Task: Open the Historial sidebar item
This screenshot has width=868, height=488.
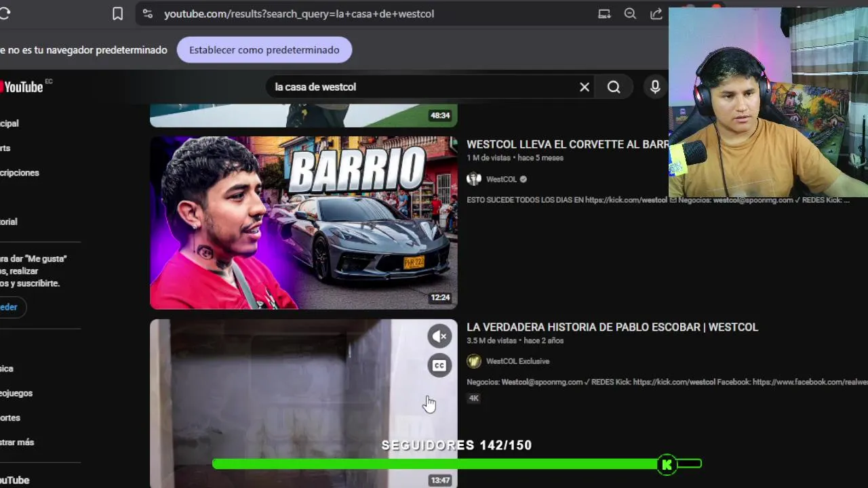Action: tap(9, 222)
